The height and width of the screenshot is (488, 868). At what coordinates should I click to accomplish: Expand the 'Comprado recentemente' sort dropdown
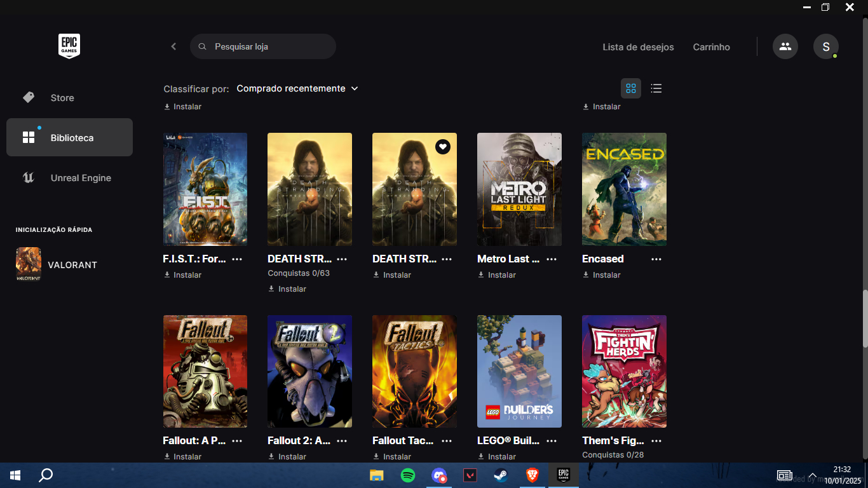coord(297,88)
